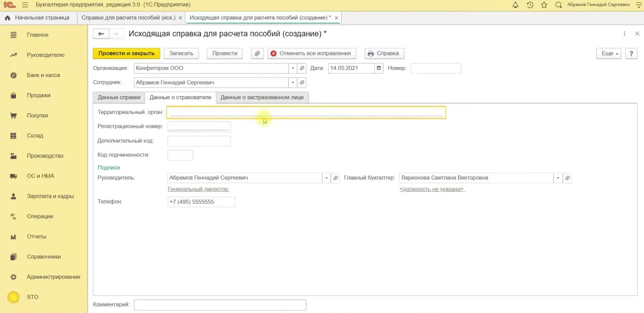Click the Генеральный директор position link
Image resolution: width=644 pixels, height=313 pixels.
pyautogui.click(x=198, y=189)
